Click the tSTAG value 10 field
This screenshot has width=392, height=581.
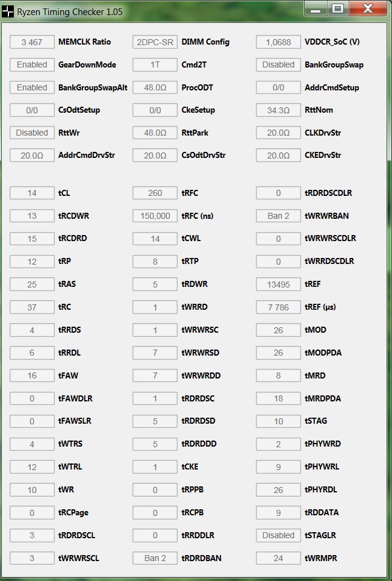[x=278, y=421]
